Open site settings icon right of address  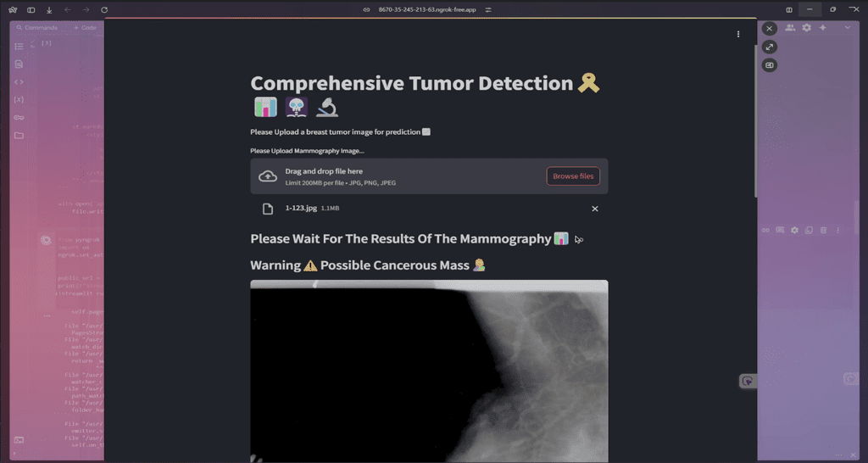(x=488, y=10)
